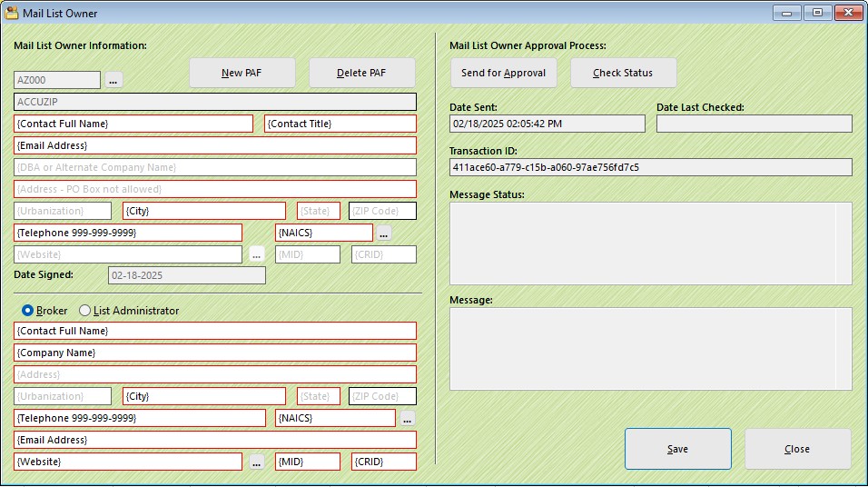Click Date Sent field value
This screenshot has width=868, height=487.
pos(547,124)
